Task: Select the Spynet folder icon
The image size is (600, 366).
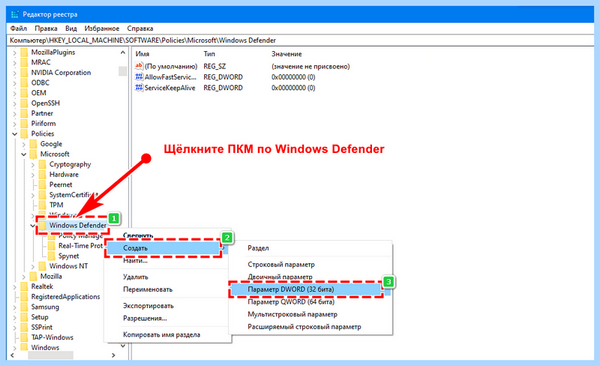Action: tap(52, 256)
